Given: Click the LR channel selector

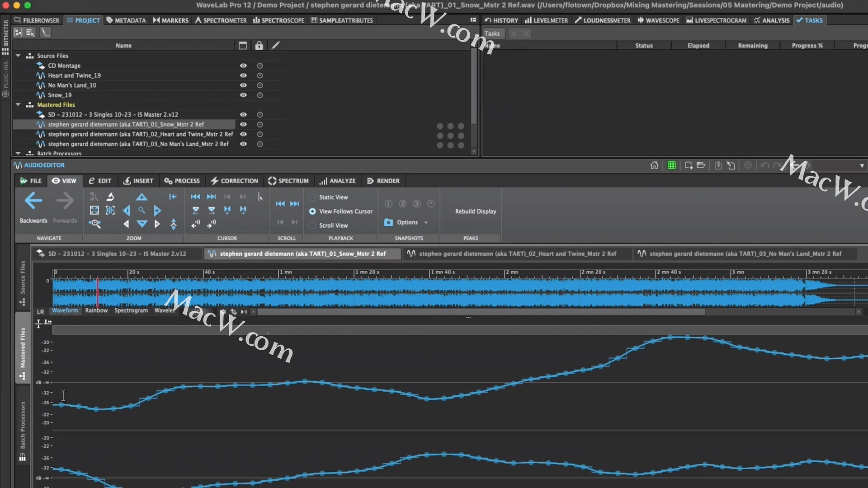Looking at the screenshot, I should (x=40, y=312).
